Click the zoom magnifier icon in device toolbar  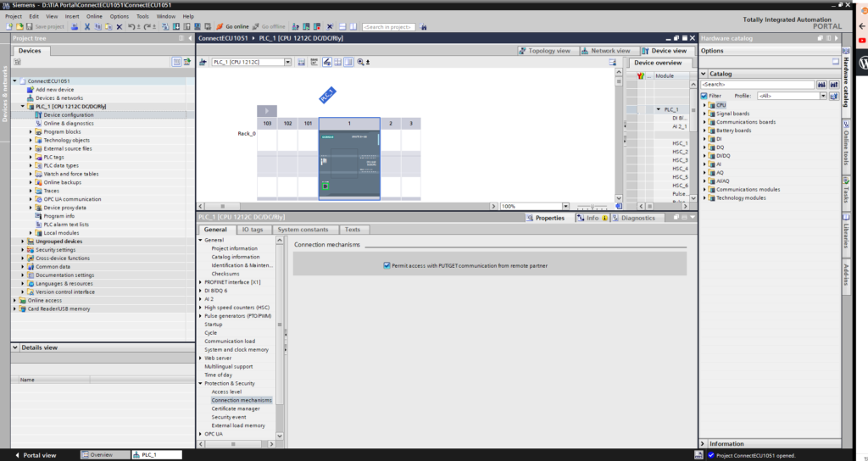pyautogui.click(x=361, y=62)
